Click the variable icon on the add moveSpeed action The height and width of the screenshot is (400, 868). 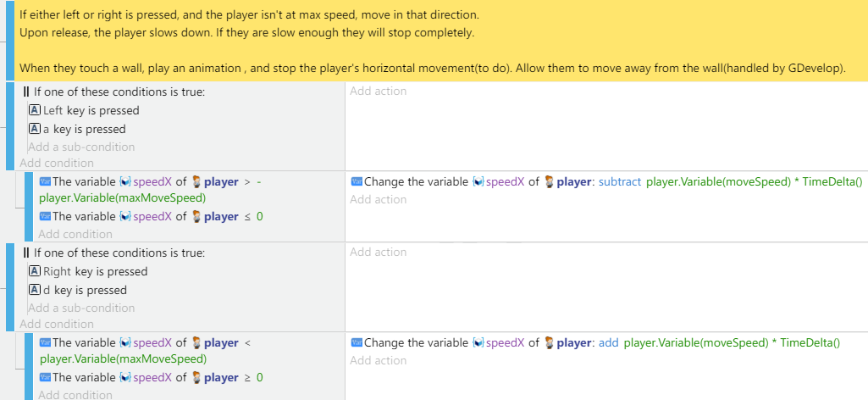click(x=357, y=343)
